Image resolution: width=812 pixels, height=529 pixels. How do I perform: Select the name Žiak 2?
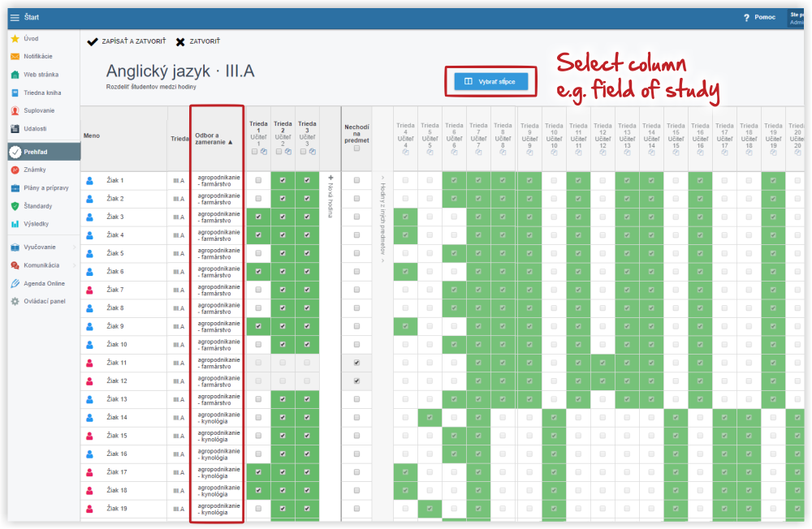pos(115,199)
